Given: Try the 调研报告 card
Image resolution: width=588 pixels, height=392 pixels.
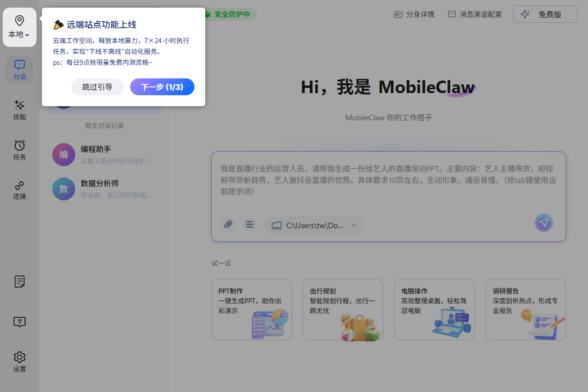Looking at the screenshot, I should tap(526, 309).
